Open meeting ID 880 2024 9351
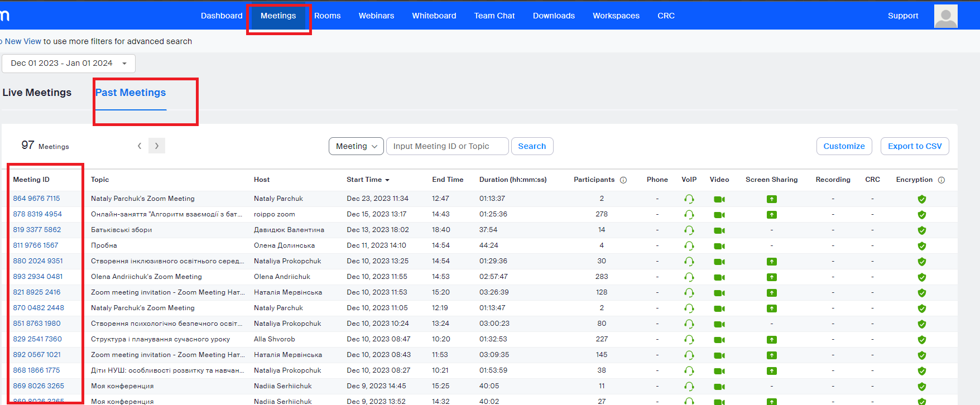This screenshot has height=405, width=980. 38,261
